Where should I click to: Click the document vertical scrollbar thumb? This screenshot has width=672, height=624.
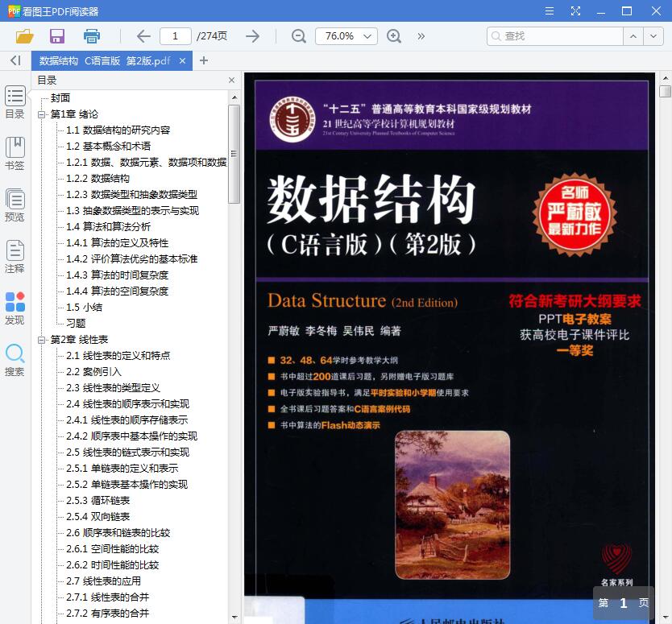point(665,91)
